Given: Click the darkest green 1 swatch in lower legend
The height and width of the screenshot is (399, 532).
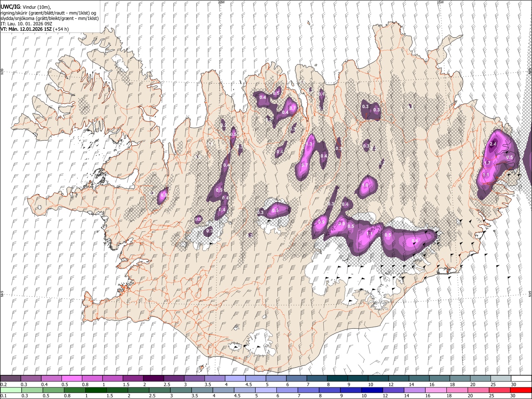Looking at the screenshot, I should click(x=96, y=390).
